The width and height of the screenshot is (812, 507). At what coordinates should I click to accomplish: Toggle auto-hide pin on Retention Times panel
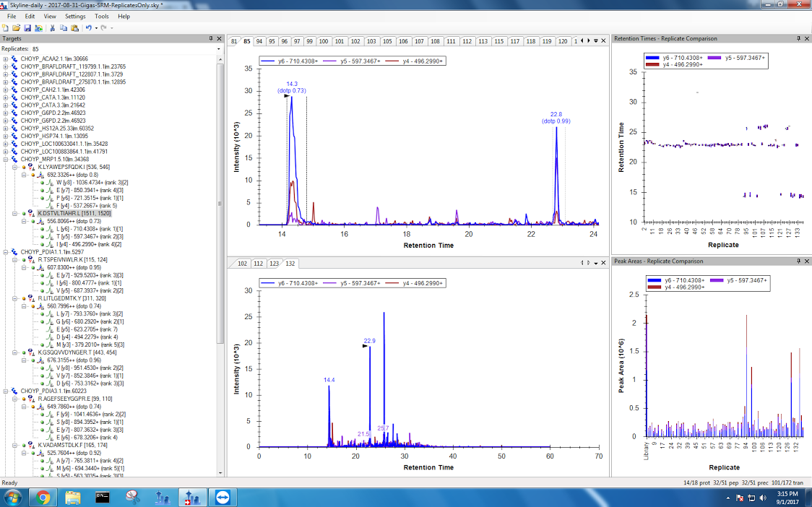point(798,38)
